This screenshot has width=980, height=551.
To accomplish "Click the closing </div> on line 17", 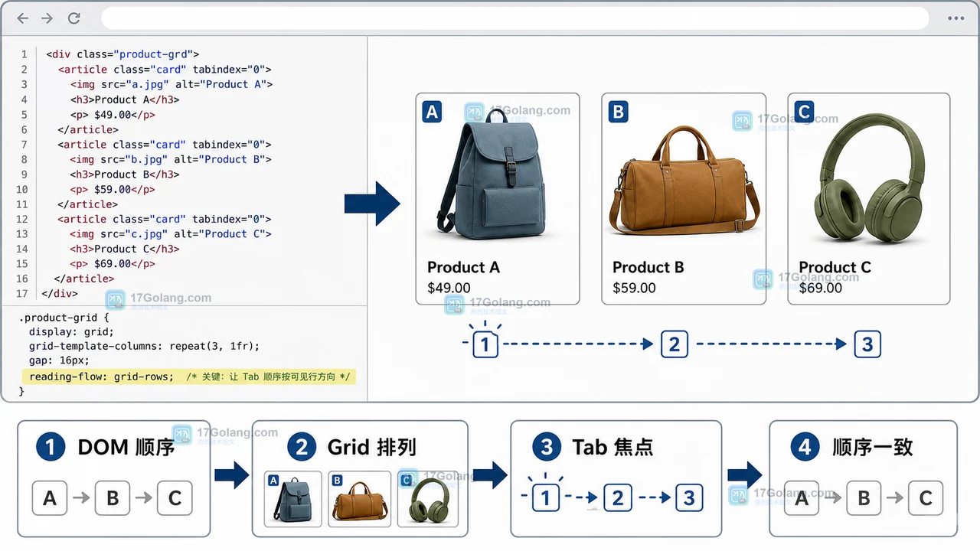I will [60, 294].
